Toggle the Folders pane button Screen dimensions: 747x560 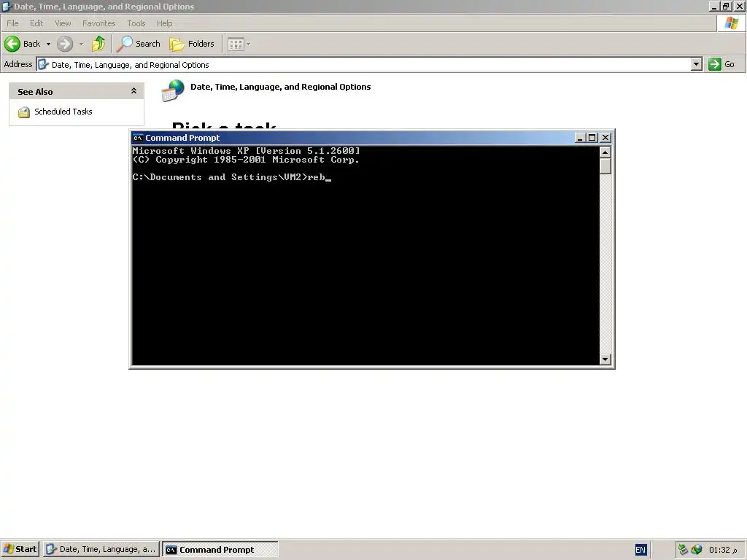tap(192, 44)
